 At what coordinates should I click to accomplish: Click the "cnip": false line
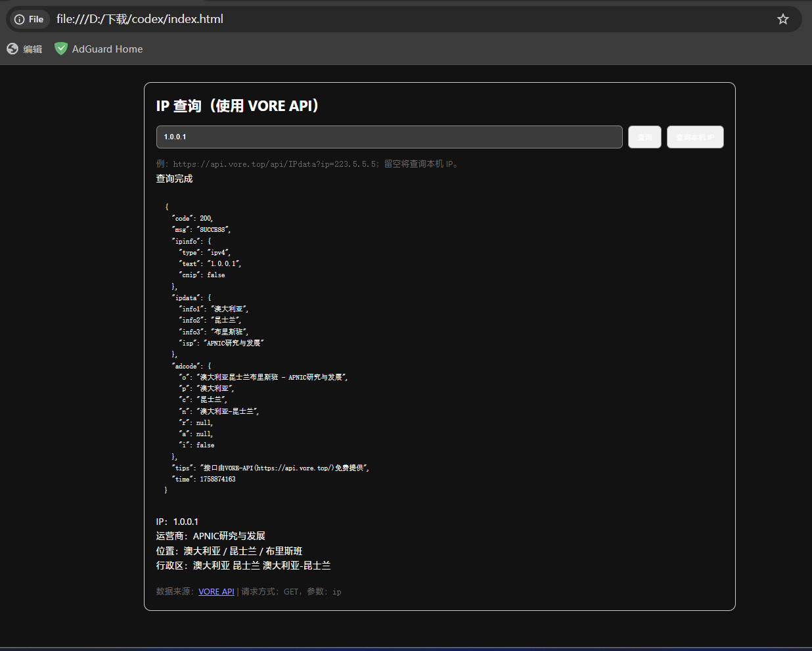pos(202,275)
